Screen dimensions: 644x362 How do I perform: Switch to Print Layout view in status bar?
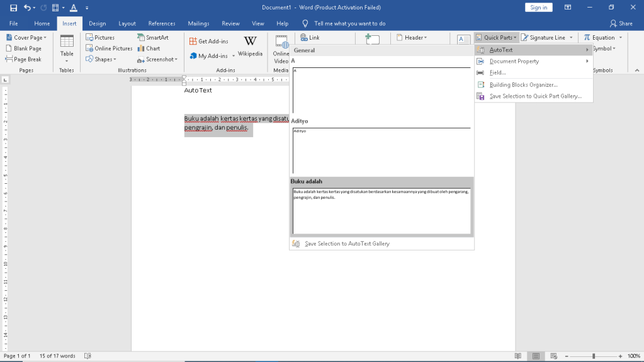[x=536, y=356]
